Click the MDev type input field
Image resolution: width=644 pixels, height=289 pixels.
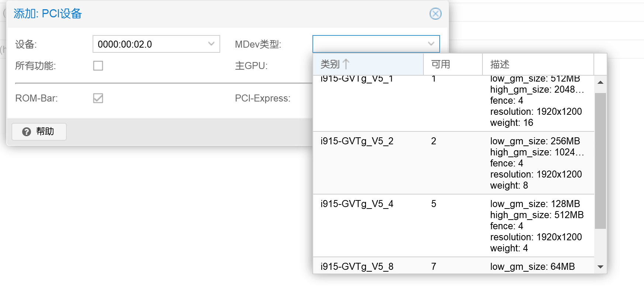point(369,44)
